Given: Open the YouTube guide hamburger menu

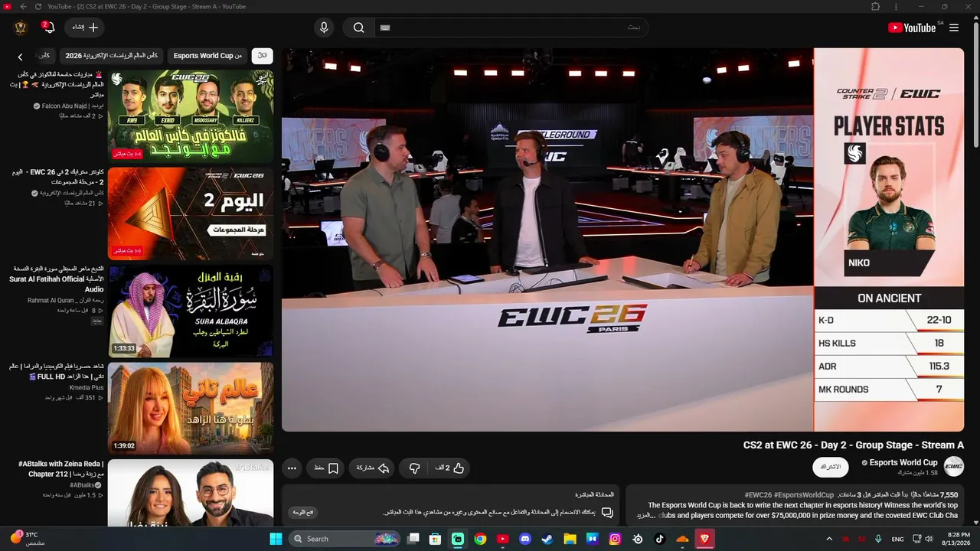Looking at the screenshot, I should (x=954, y=28).
